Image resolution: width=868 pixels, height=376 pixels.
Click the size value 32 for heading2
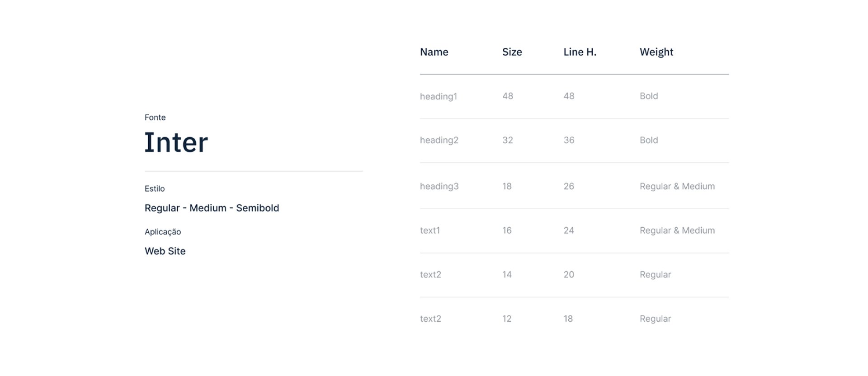[x=507, y=140]
